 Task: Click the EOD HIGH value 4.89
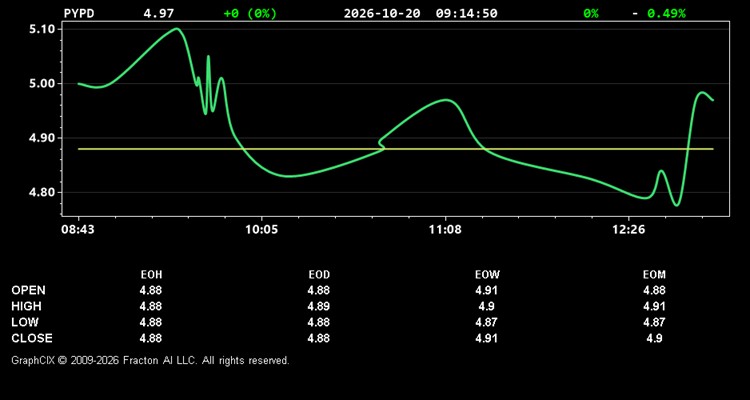click(319, 306)
